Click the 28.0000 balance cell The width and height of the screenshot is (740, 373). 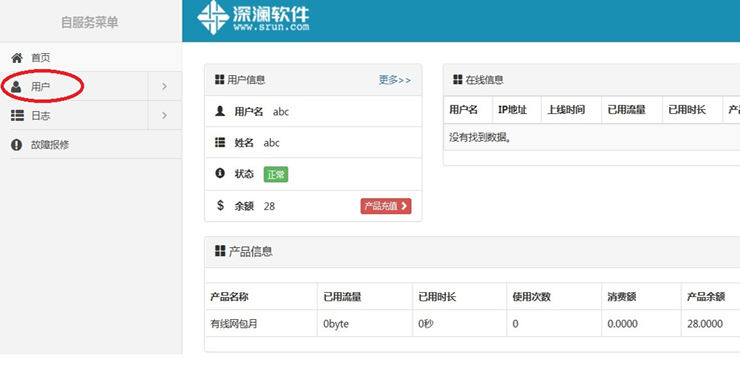[x=705, y=324]
